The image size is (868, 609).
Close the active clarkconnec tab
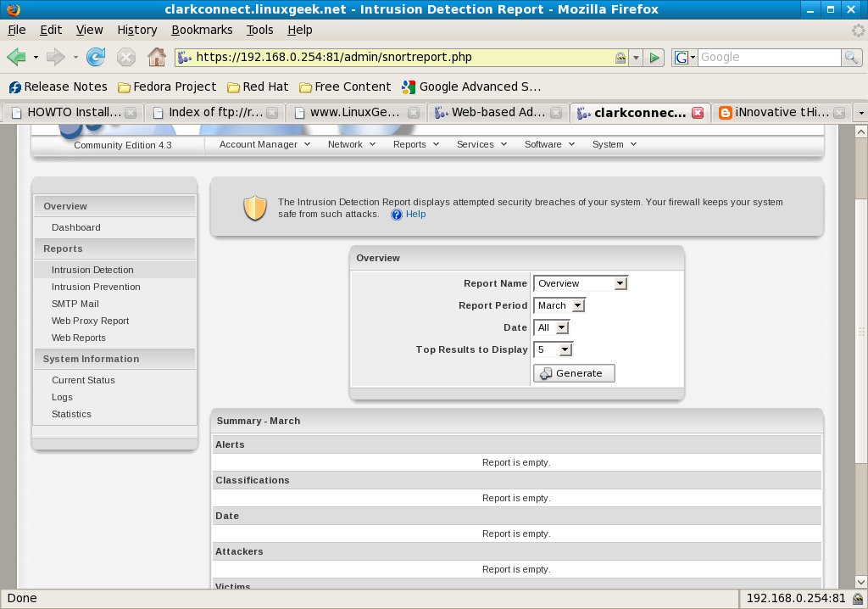point(698,113)
